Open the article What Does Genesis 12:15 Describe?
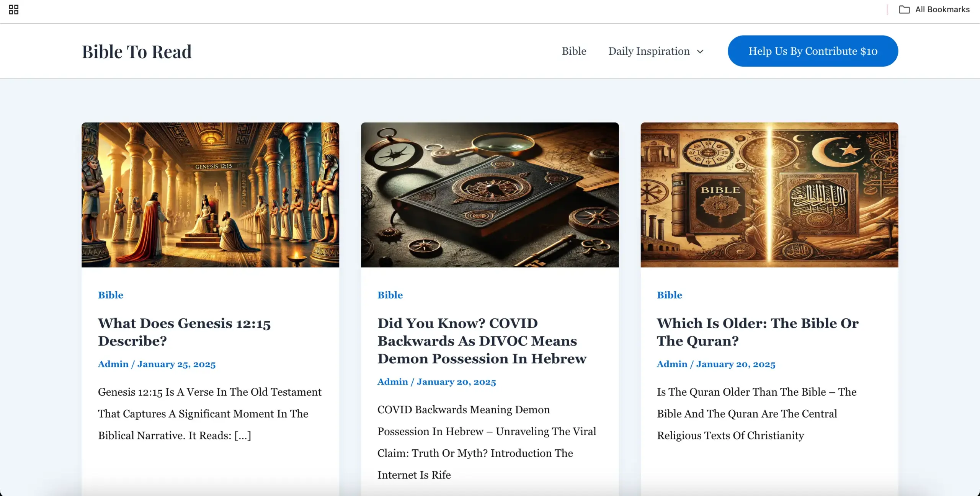980x496 pixels. coord(184,331)
